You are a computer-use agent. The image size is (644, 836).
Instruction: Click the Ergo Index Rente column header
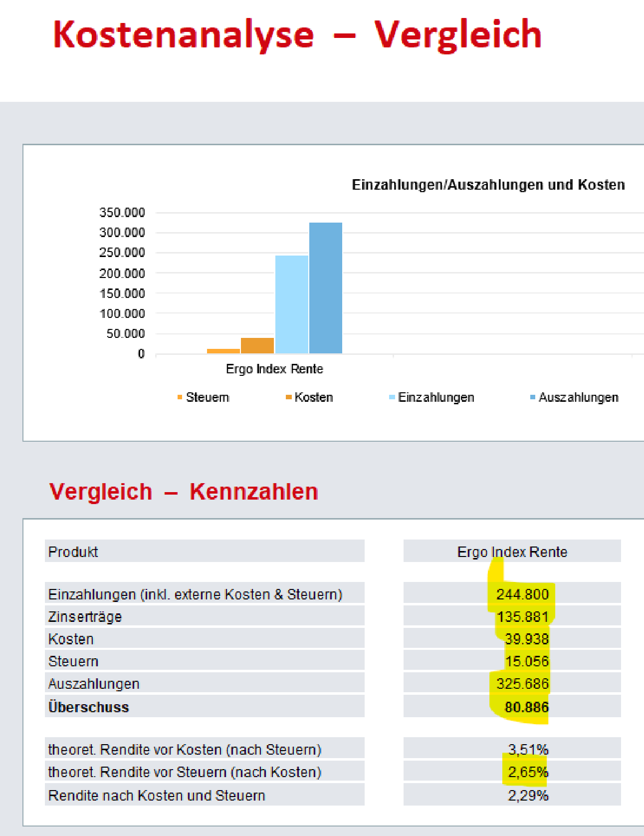(x=512, y=551)
